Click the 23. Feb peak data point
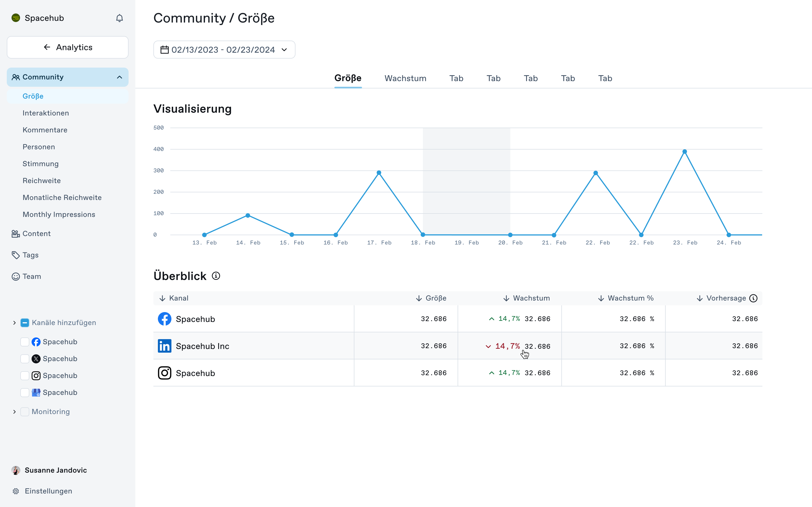The image size is (812, 507). point(685,152)
